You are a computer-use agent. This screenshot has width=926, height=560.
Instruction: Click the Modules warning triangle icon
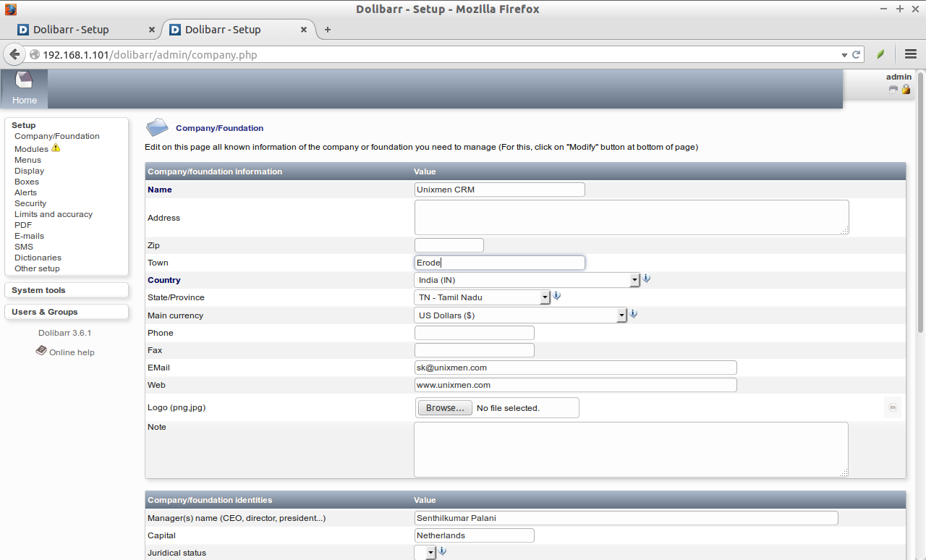pyautogui.click(x=56, y=148)
